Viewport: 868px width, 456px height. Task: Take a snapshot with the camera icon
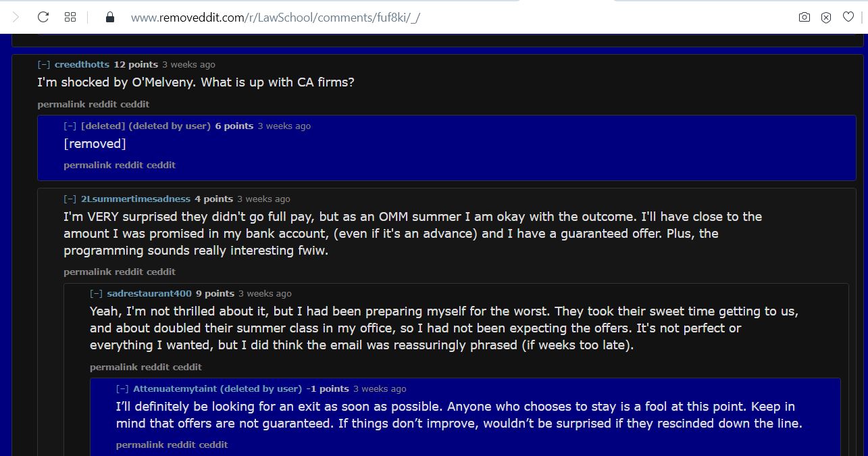pos(804,17)
